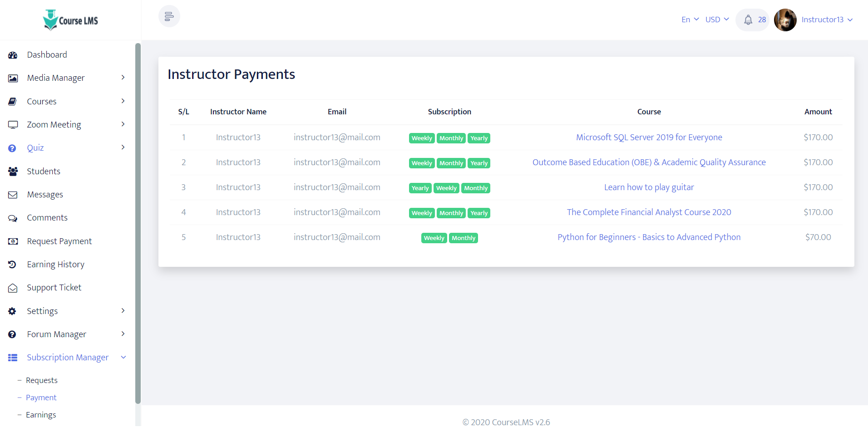868x437 pixels.
Task: Open Microsoft SQL Server 2019 course link
Action: [649, 137]
